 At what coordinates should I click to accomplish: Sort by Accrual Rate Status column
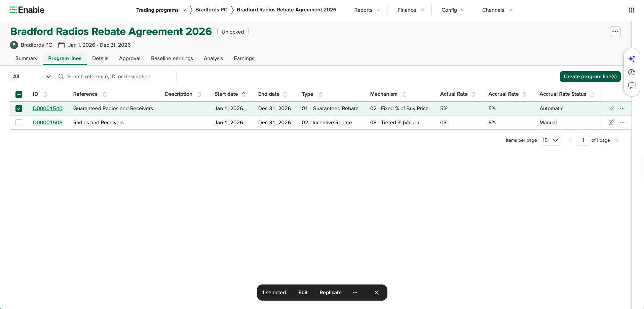(592, 94)
